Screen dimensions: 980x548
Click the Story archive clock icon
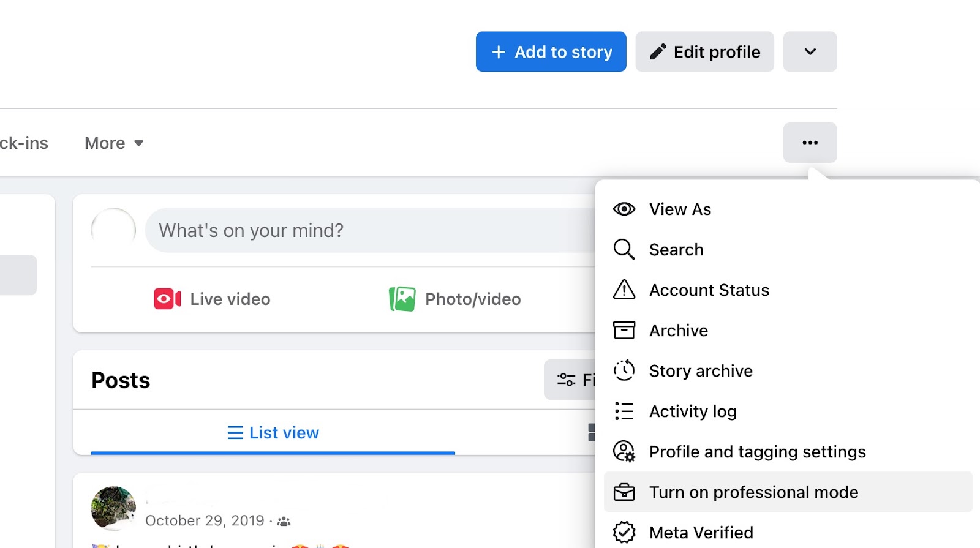pos(624,370)
